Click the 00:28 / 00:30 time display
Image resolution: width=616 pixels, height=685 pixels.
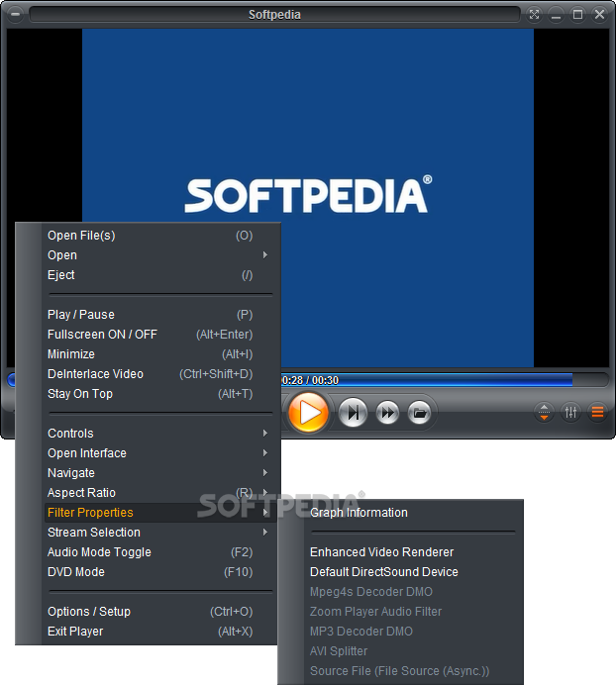pos(310,380)
